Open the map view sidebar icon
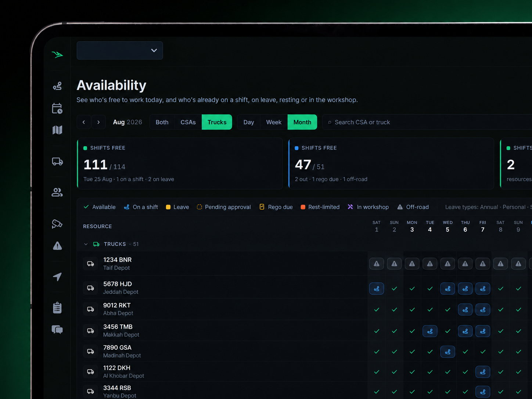532x399 pixels. click(57, 130)
